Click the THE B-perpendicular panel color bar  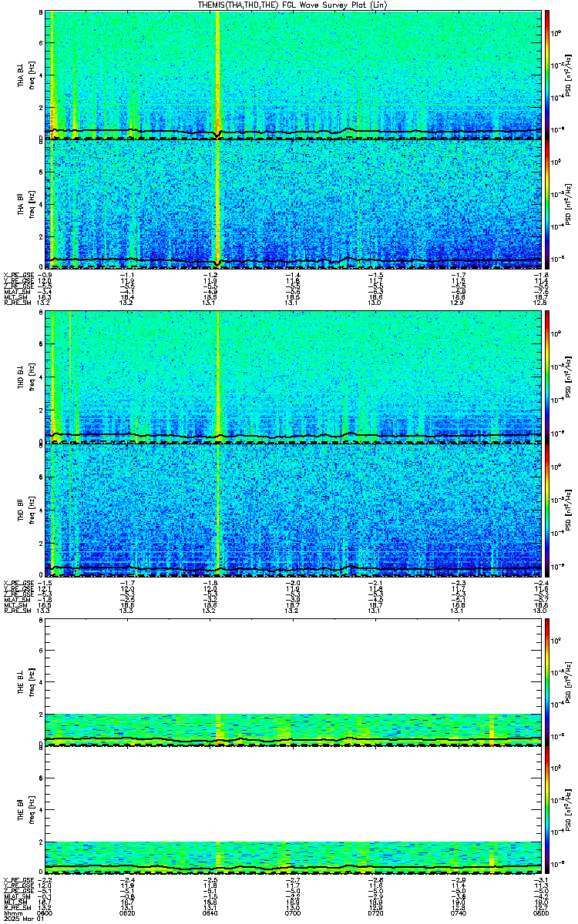[547, 681]
